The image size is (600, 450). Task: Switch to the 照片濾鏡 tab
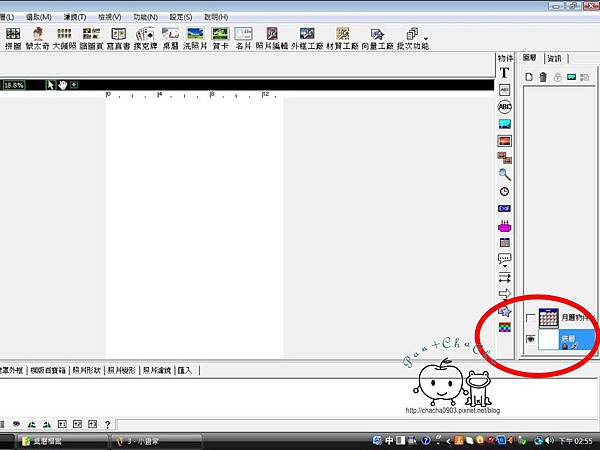[x=157, y=370]
